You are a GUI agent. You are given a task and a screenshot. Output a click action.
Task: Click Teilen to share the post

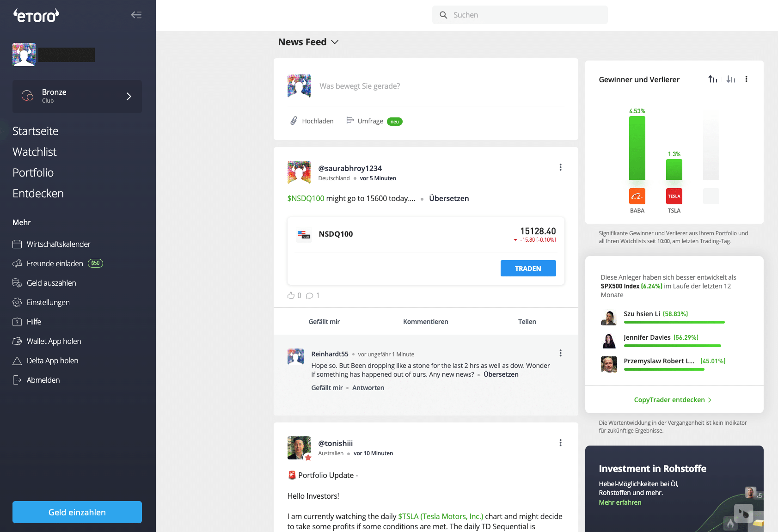coord(527,322)
